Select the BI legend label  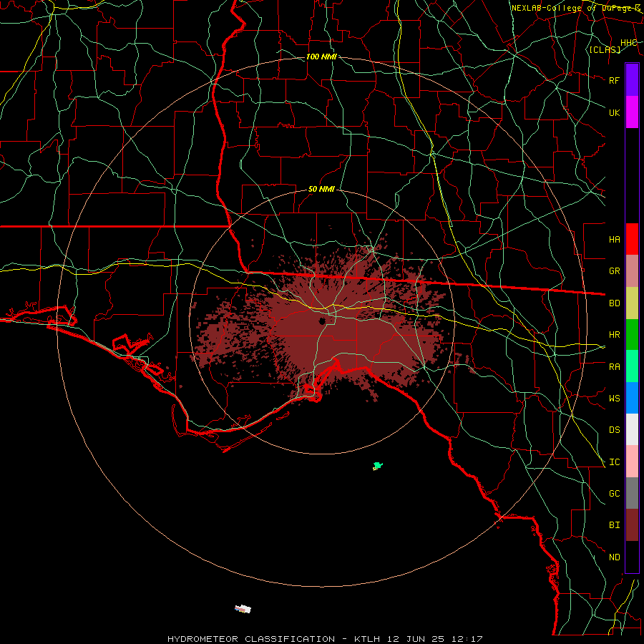click(614, 525)
